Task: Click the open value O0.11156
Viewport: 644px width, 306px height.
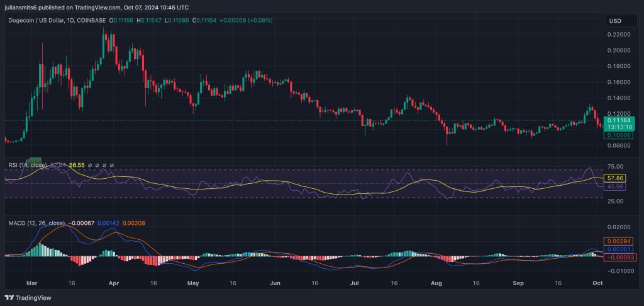Action: [121, 20]
